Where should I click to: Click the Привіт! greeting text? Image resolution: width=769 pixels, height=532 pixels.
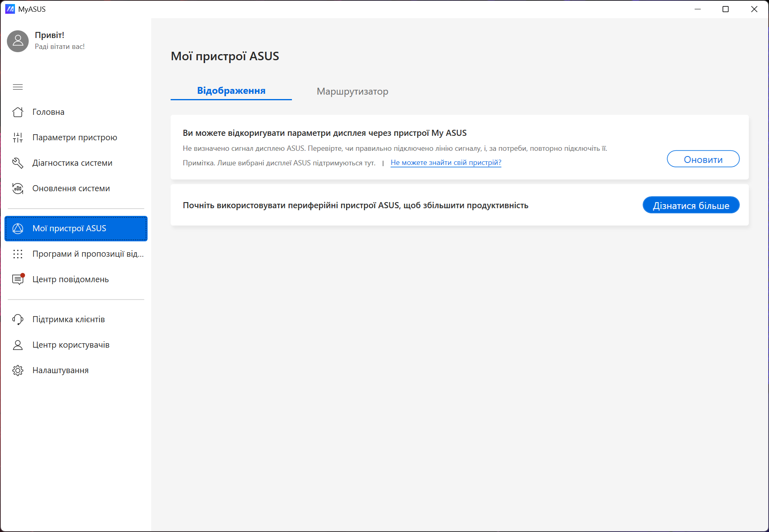[x=49, y=35]
